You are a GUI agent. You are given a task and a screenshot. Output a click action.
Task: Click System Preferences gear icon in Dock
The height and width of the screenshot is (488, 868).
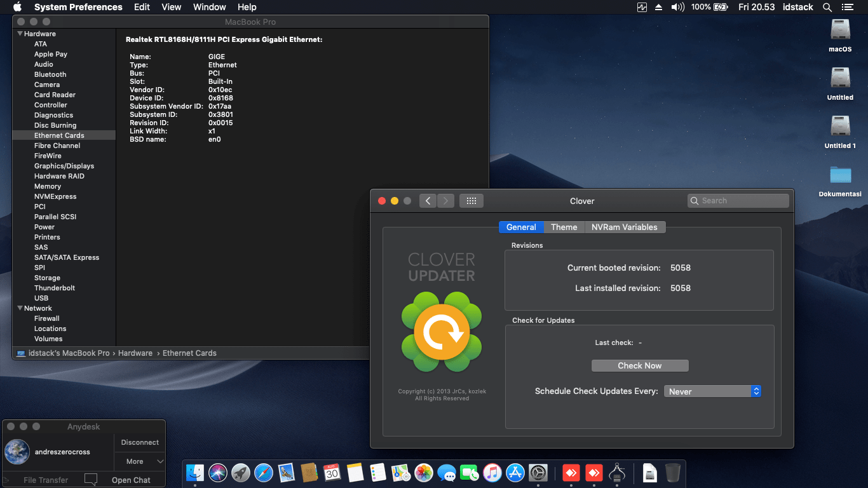pos(538,473)
